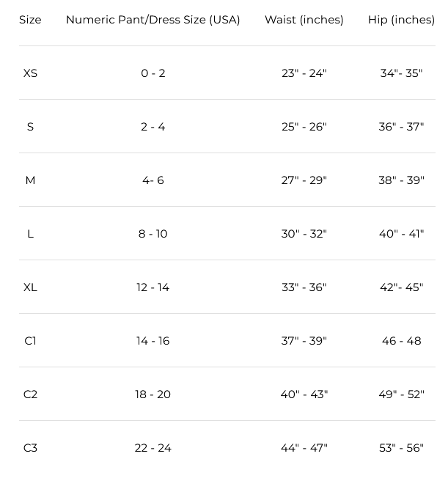The height and width of the screenshot is (481, 448).
Task: Select the M size cell
Action: point(30,180)
